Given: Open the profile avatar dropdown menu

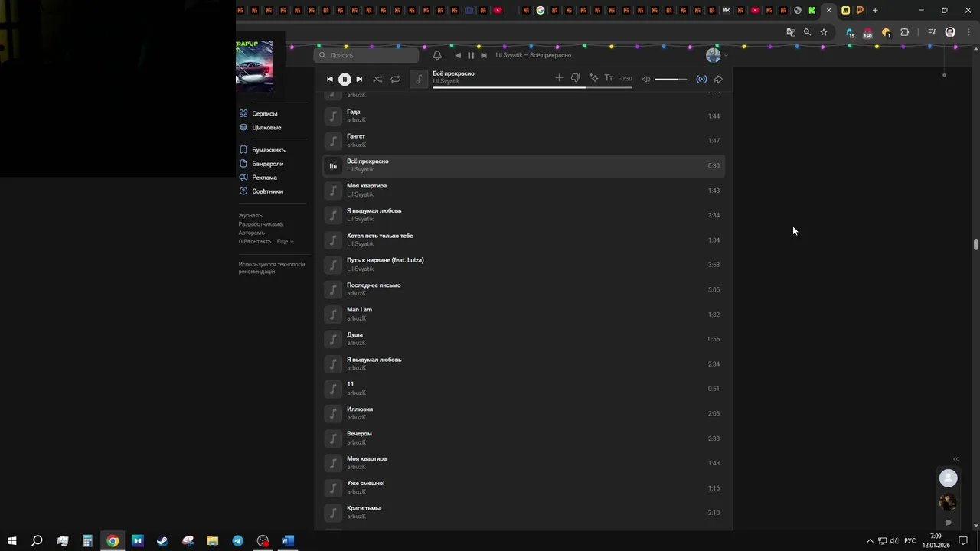Looking at the screenshot, I should click(716, 55).
